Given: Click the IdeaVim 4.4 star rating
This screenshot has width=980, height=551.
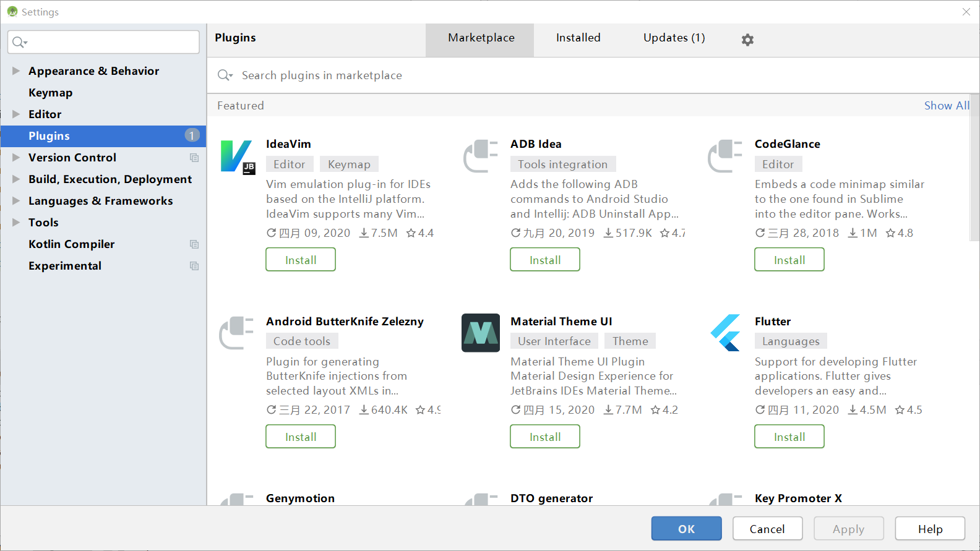Looking at the screenshot, I should point(420,233).
